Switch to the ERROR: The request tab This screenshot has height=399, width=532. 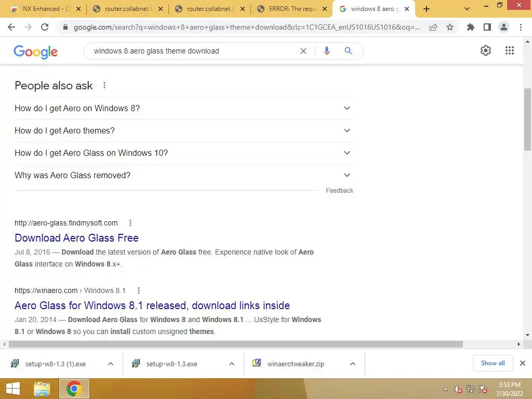coord(292,9)
